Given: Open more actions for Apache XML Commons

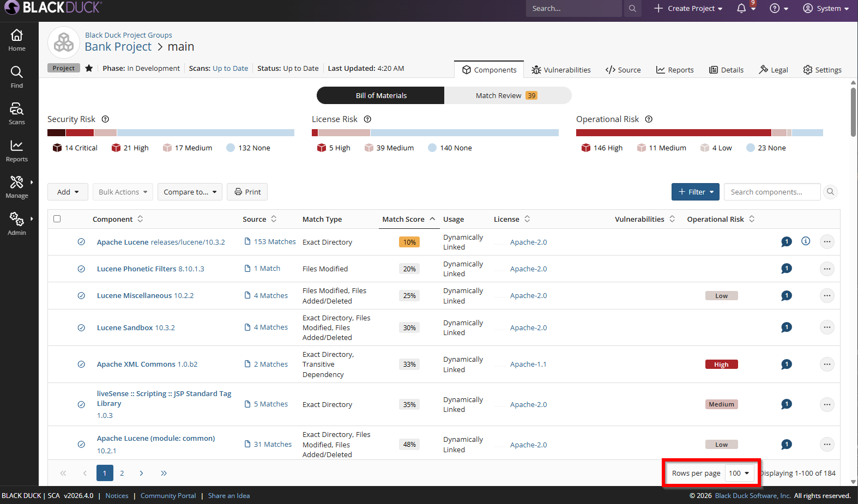Looking at the screenshot, I should [x=827, y=364].
